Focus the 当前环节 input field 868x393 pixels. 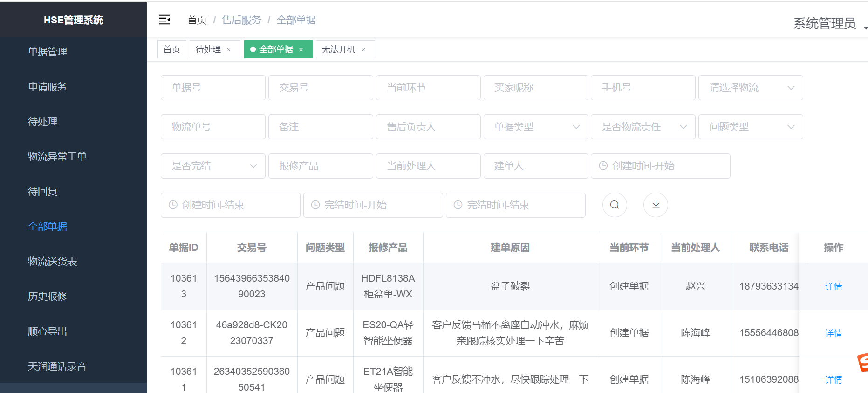click(428, 88)
